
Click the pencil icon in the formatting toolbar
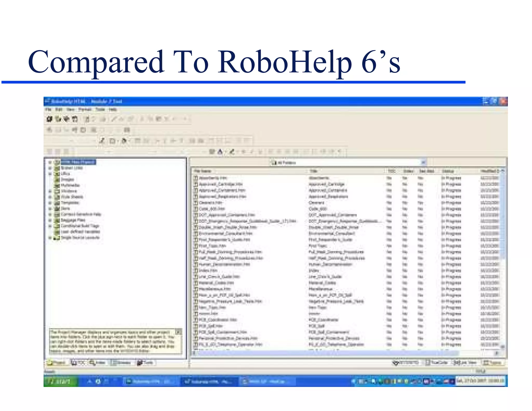click(102, 141)
